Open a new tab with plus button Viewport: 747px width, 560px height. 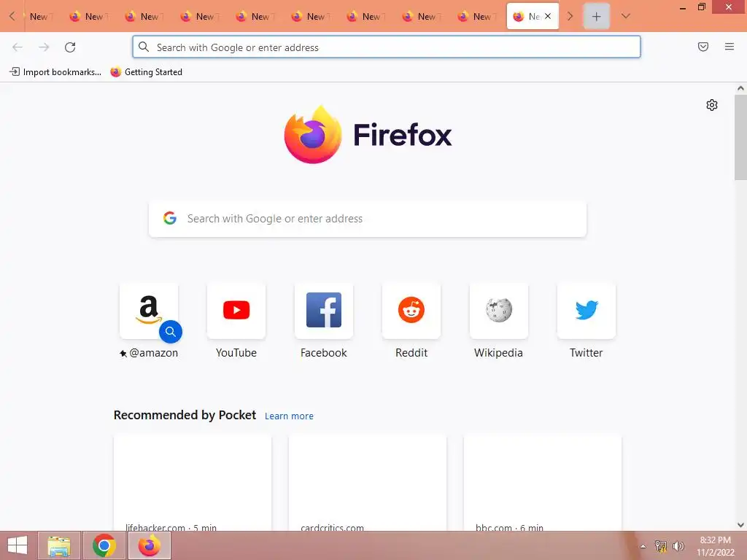(597, 17)
